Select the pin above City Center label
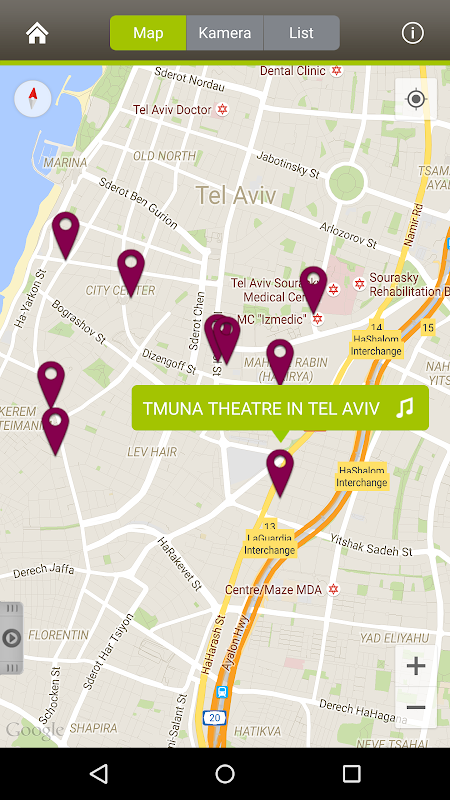Viewport: 450px width, 800px height. (x=131, y=273)
